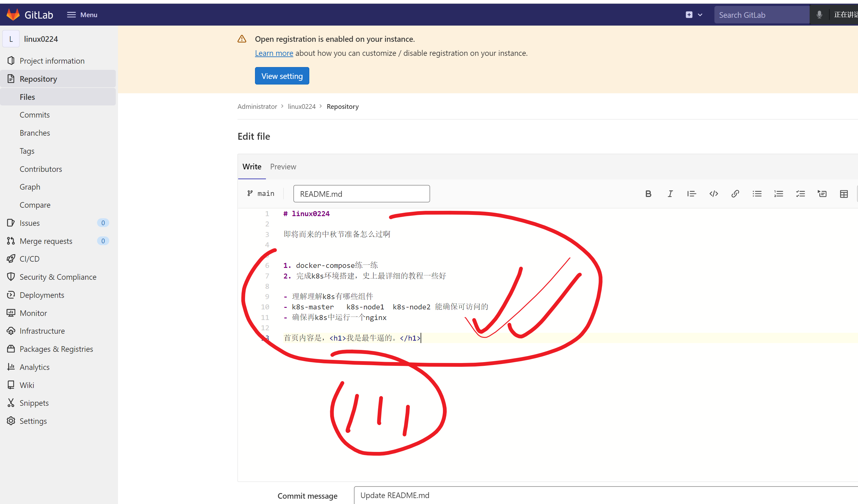This screenshot has width=858, height=504.
Task: Insert a blockquote using toolbar icon
Action: [x=692, y=194]
